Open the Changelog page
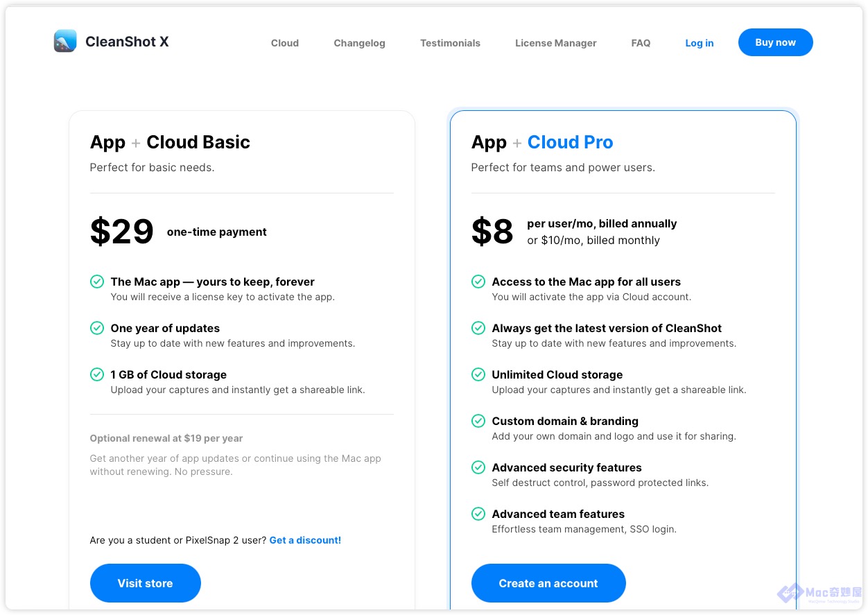Image resolution: width=868 pixels, height=615 pixels. point(359,43)
